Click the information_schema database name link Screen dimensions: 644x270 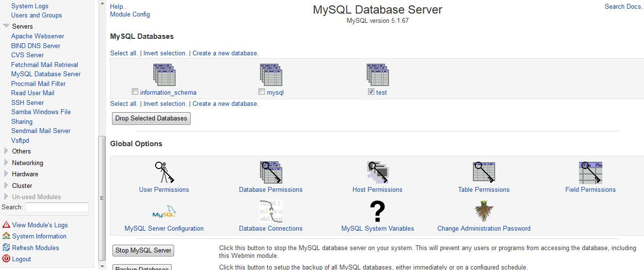[x=168, y=92]
